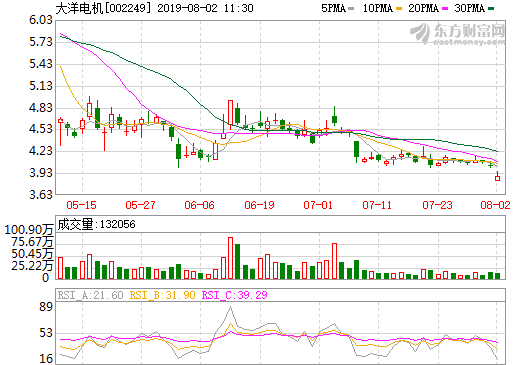Click the 5PMA gray legend swatch
The height and width of the screenshot is (365, 520).
click(x=351, y=9)
